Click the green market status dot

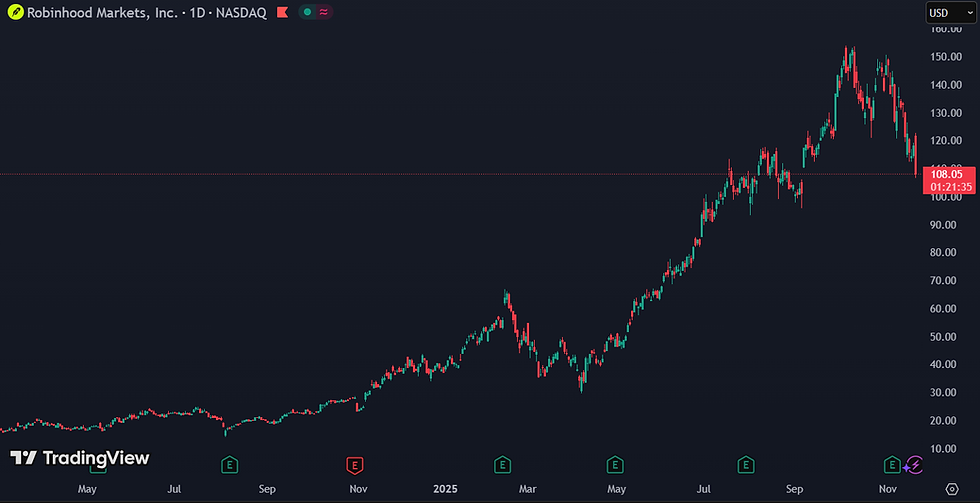pos(307,12)
